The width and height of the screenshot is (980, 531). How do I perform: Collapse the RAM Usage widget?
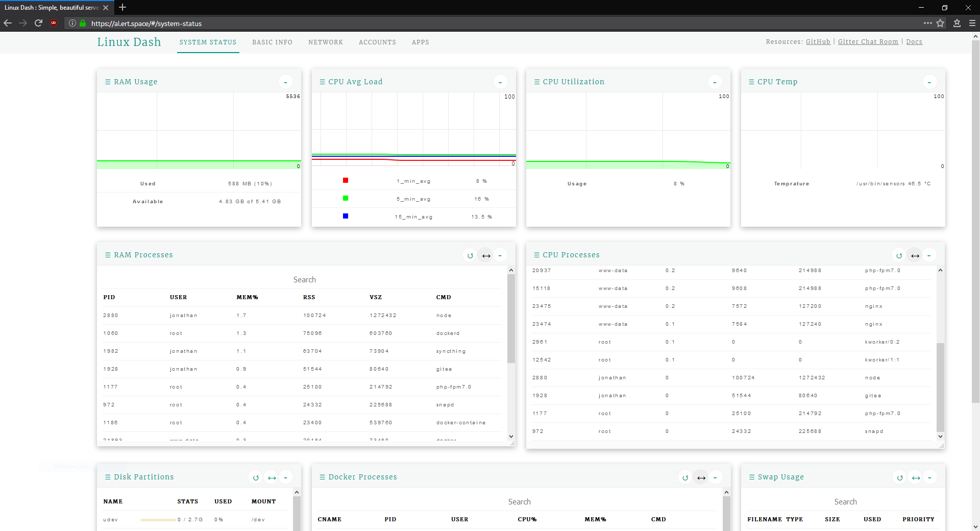coord(285,82)
